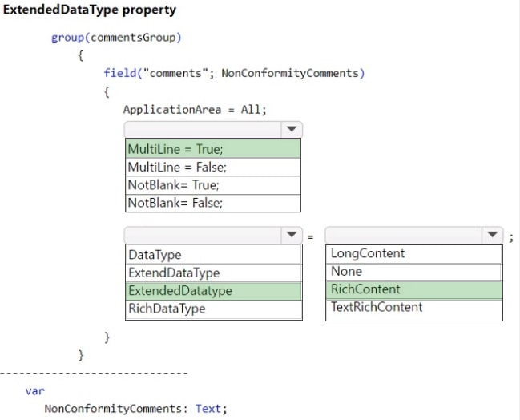Image resolution: width=520 pixels, height=420 pixels.
Task: Choose 'DataType' from the property list
Action: point(213,255)
